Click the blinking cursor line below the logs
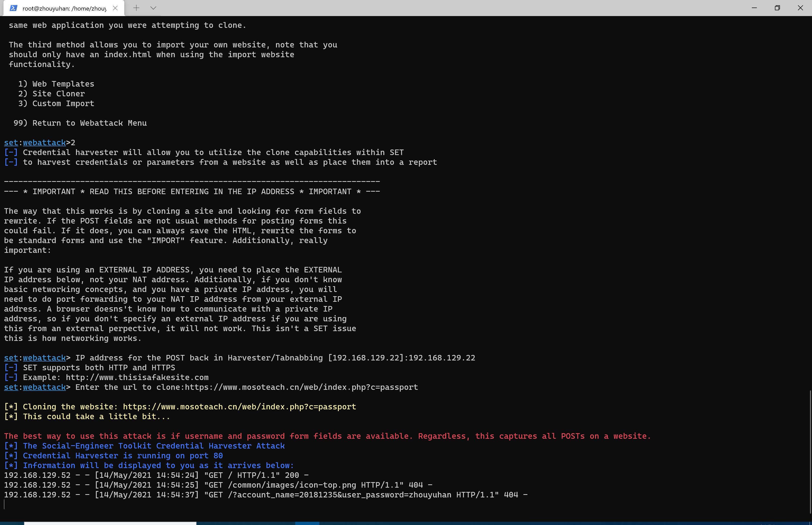The height and width of the screenshot is (525, 812). click(5, 504)
